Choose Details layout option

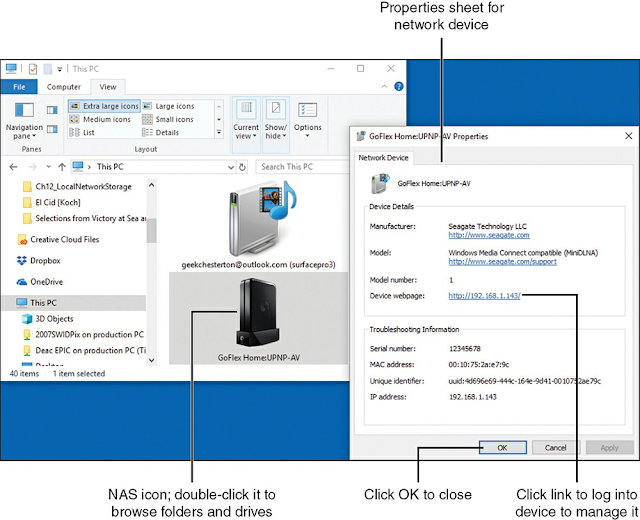click(x=161, y=132)
